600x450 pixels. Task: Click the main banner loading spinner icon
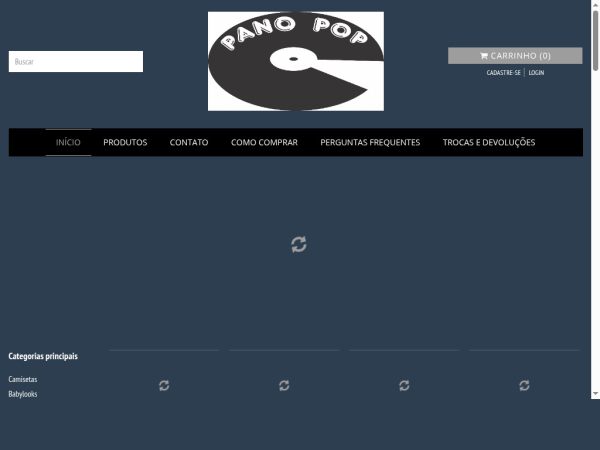[298, 244]
